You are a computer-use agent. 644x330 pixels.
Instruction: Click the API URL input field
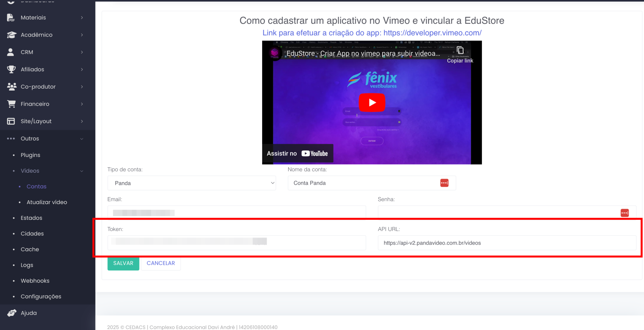coord(507,243)
